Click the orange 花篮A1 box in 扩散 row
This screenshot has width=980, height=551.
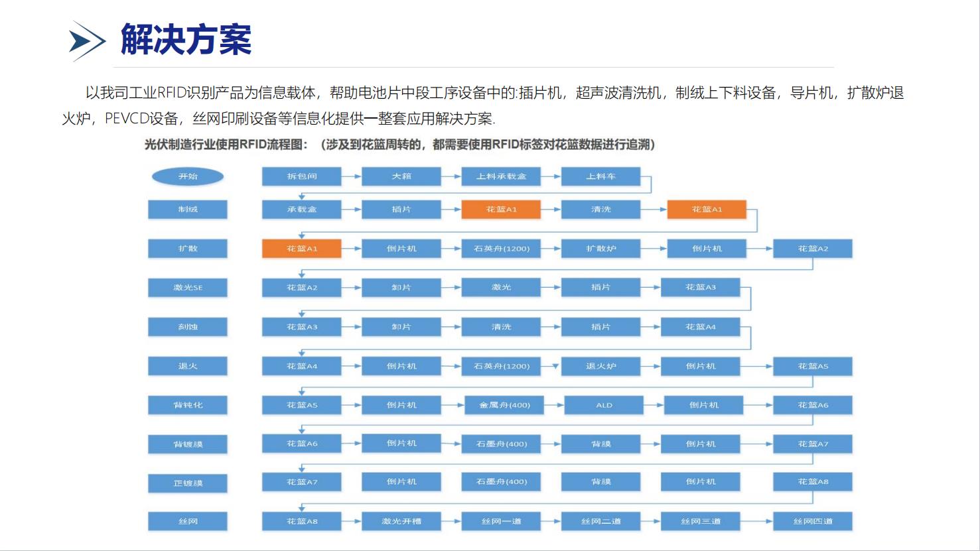[302, 249]
